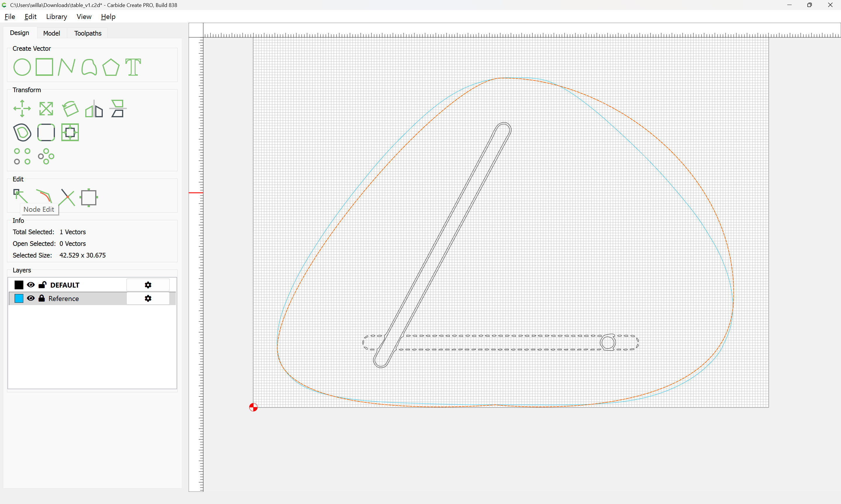The image size is (841, 504).
Task: Open DEFAULT layer settings gear
Action: click(148, 285)
